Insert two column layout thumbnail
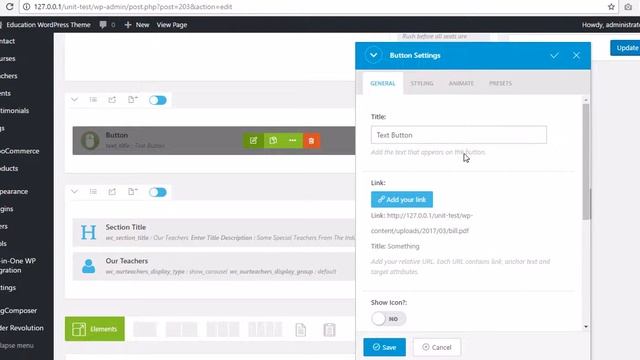 tap(182, 329)
